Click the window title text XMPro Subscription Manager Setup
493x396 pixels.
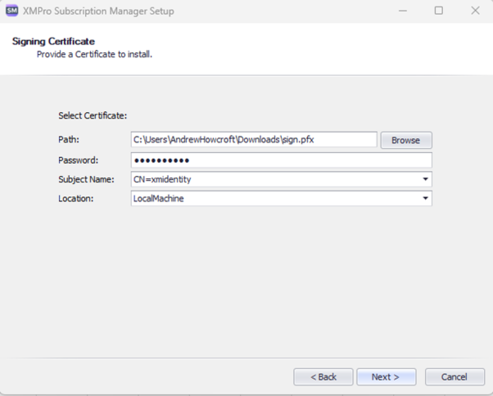click(x=98, y=11)
